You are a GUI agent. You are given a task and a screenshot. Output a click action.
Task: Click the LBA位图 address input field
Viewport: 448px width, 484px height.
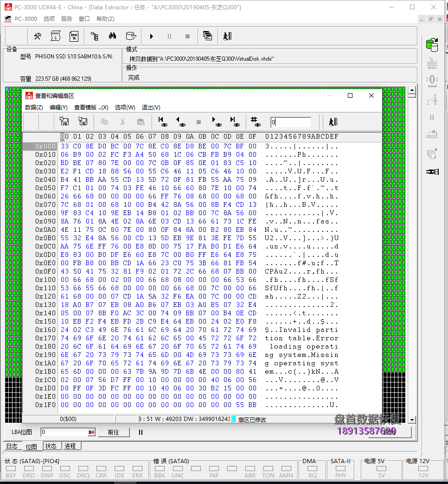click(64, 432)
